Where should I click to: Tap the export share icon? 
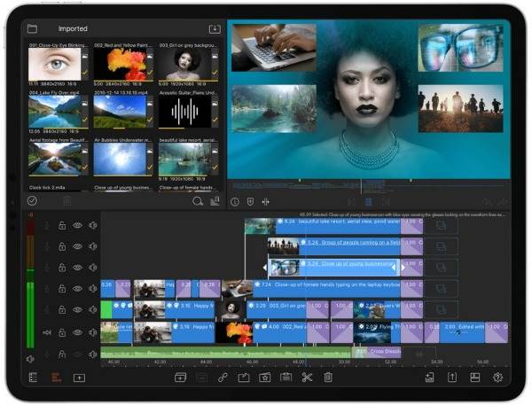click(x=452, y=378)
